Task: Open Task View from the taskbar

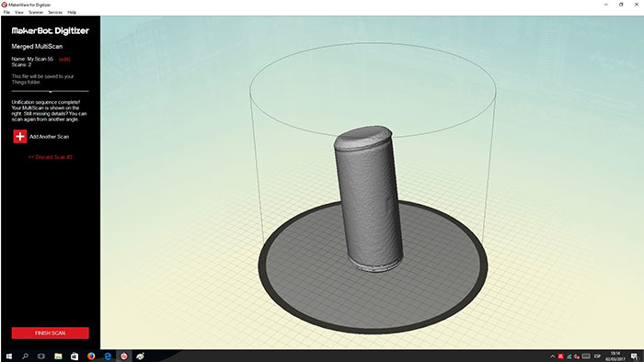Action: [x=41, y=356]
